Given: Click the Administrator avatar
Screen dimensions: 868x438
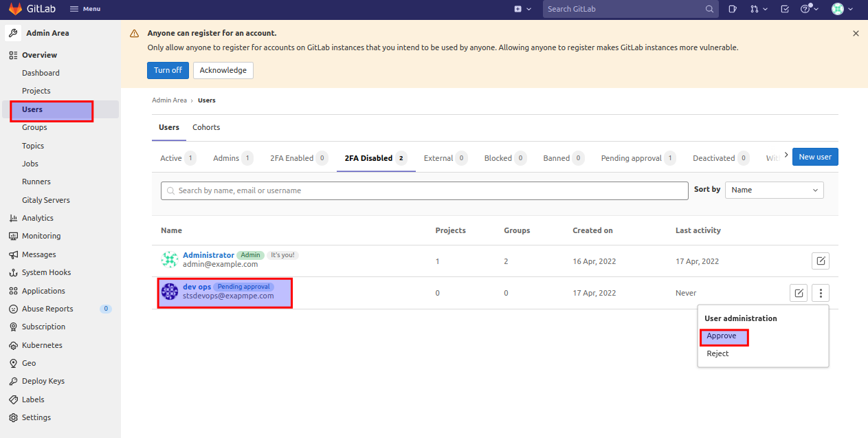Looking at the screenshot, I should pos(170,260).
